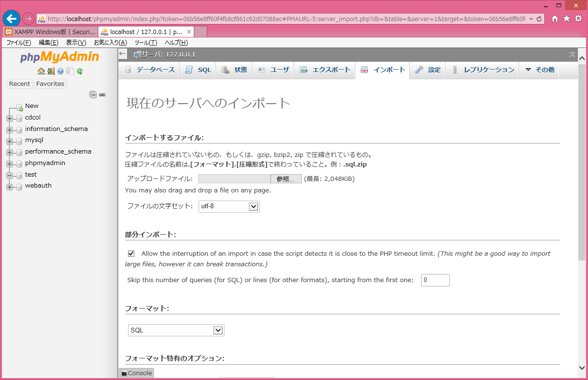
Task: Click the collapse-all icon in navigation panel
Action: coord(93,95)
